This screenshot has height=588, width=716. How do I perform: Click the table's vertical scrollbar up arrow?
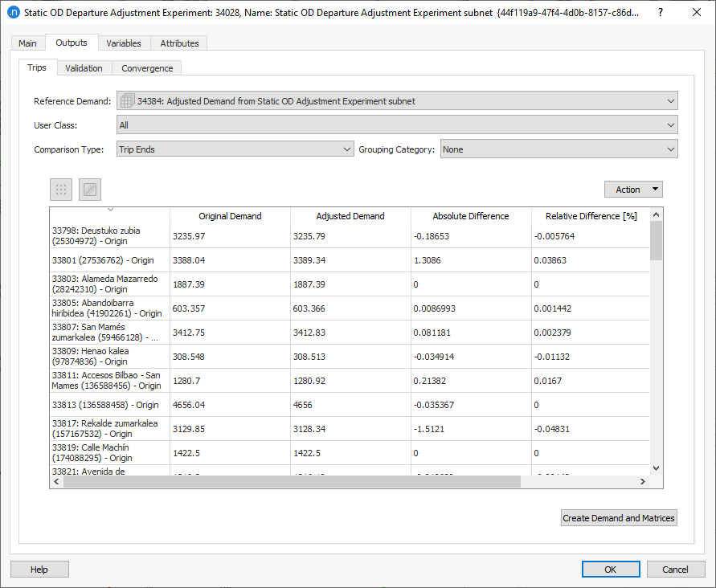tap(655, 213)
